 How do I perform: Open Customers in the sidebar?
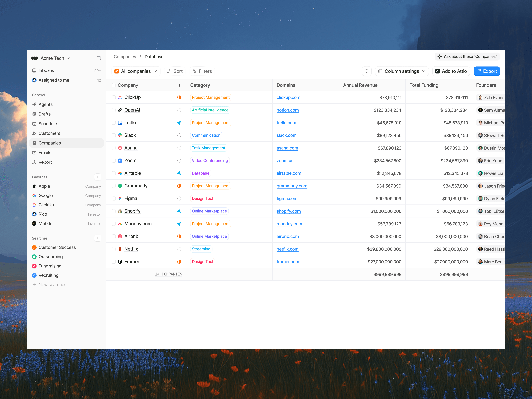point(49,133)
